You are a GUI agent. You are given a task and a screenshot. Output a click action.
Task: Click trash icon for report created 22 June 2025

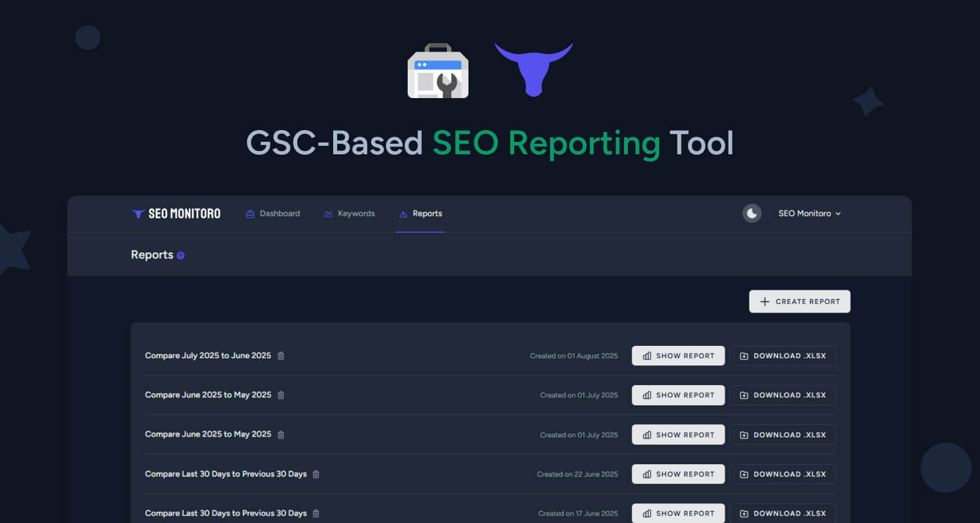tap(316, 474)
